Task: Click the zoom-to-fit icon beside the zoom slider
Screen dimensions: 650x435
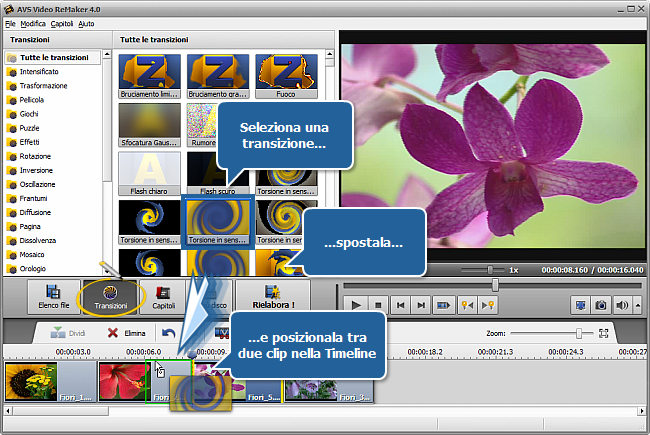Action: 603,333
